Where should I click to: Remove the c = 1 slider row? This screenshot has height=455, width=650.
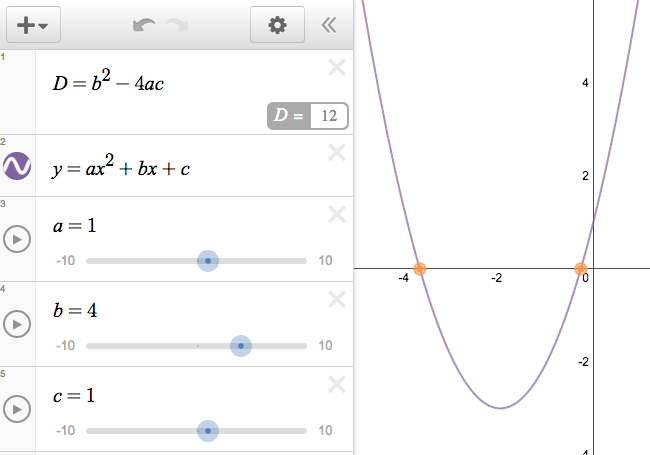pyautogui.click(x=337, y=384)
